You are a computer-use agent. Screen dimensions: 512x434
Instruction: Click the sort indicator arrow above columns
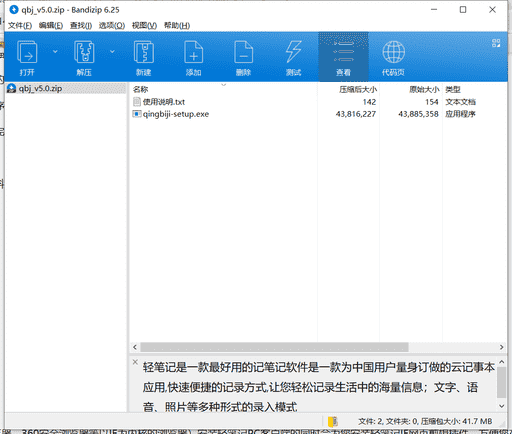pyautogui.click(x=224, y=85)
